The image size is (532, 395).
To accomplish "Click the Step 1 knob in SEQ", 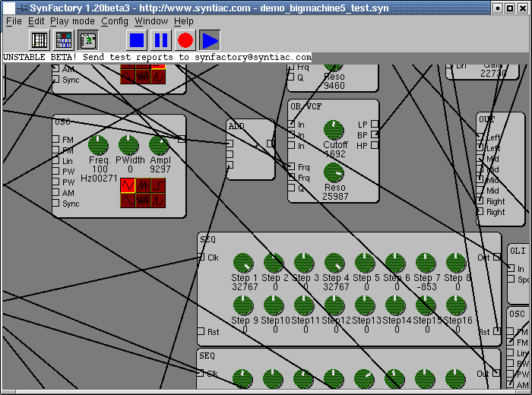I will [243, 263].
